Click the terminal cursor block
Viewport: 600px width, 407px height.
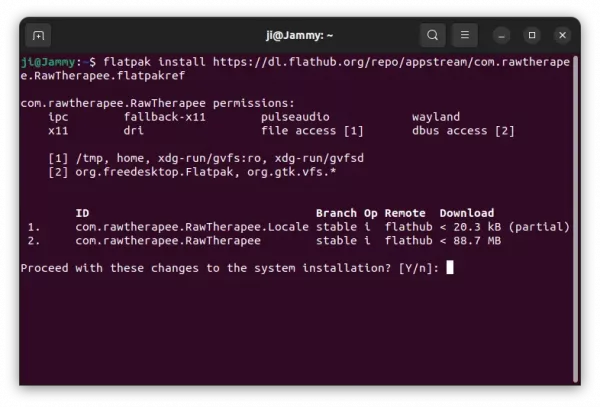450,267
